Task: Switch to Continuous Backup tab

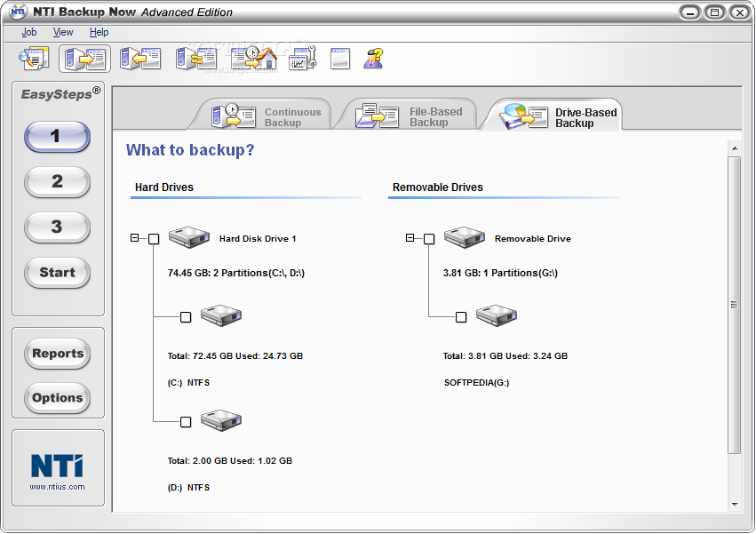Action: tap(260, 115)
